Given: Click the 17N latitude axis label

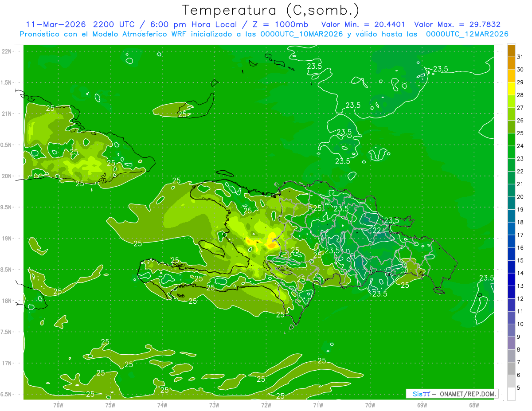Looking at the screenshot, I should (7, 363).
